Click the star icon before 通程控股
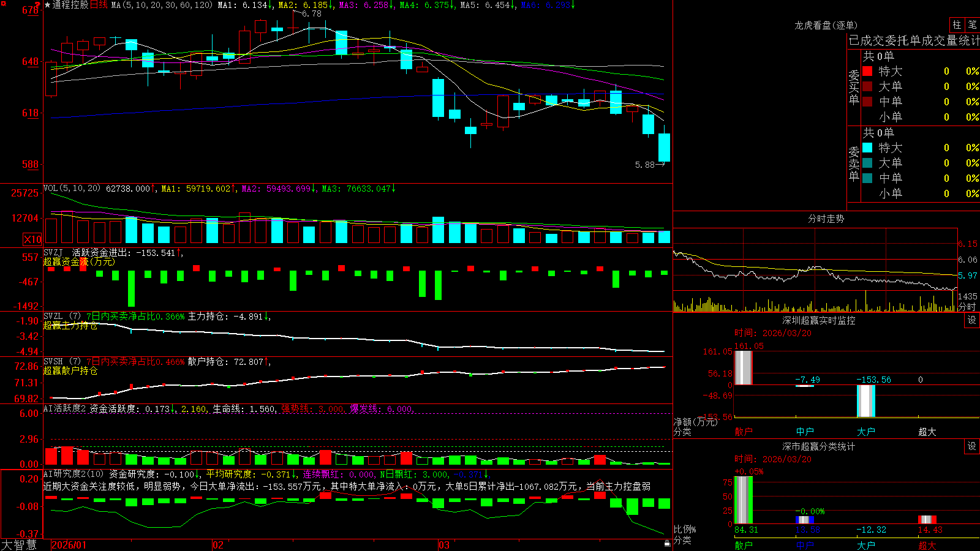 point(47,5)
